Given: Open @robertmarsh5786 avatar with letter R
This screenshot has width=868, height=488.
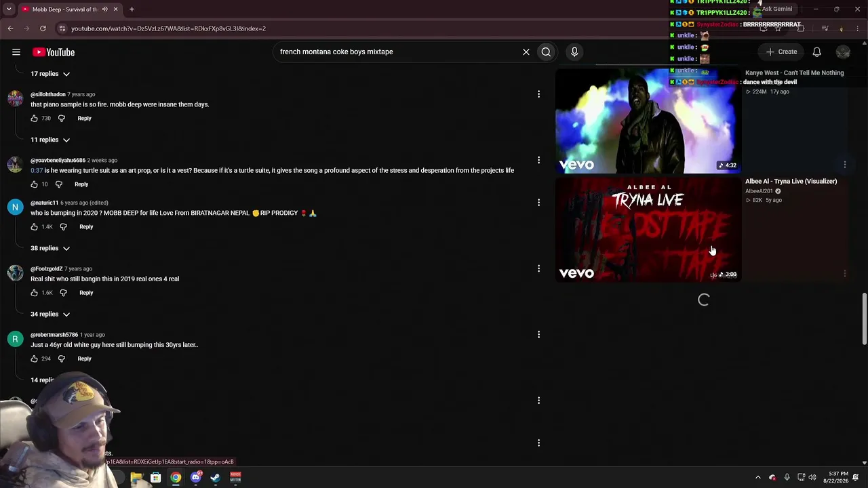Looking at the screenshot, I should 15,340.
